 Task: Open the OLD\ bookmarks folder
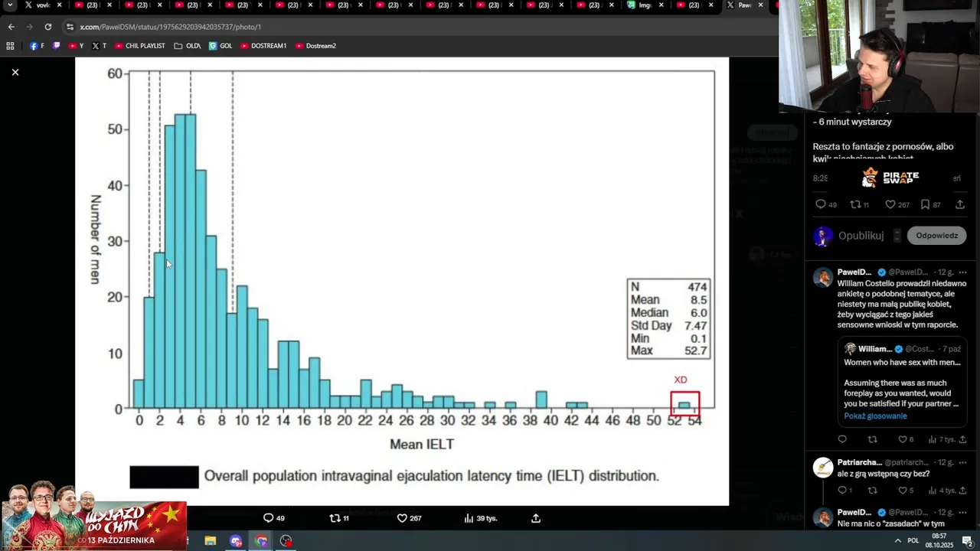tap(188, 46)
